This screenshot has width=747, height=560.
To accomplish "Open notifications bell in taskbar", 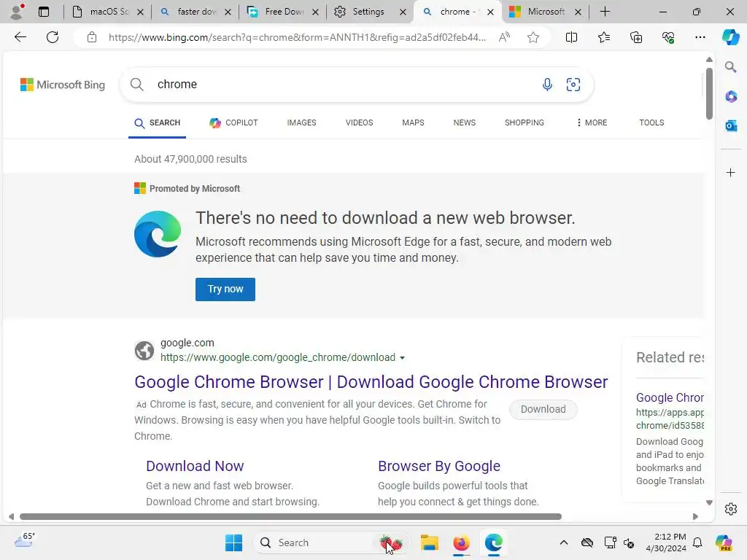I will coord(697,542).
